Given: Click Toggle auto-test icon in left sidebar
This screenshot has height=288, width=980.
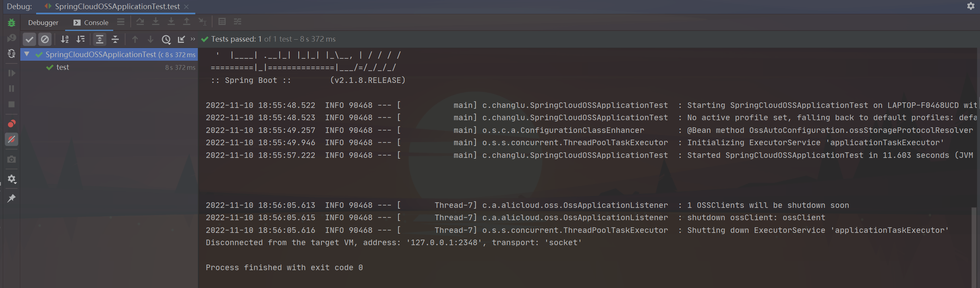Looking at the screenshot, I should [x=12, y=54].
